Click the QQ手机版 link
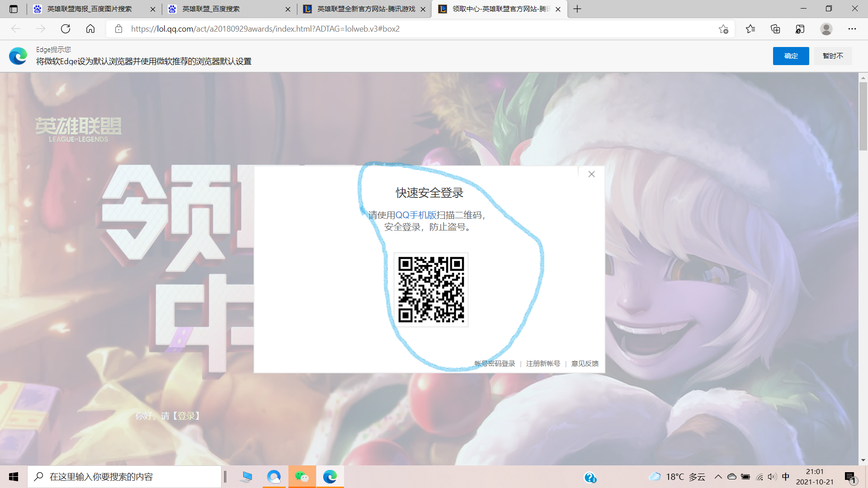Screen dimensions: 868x488 pos(416,215)
